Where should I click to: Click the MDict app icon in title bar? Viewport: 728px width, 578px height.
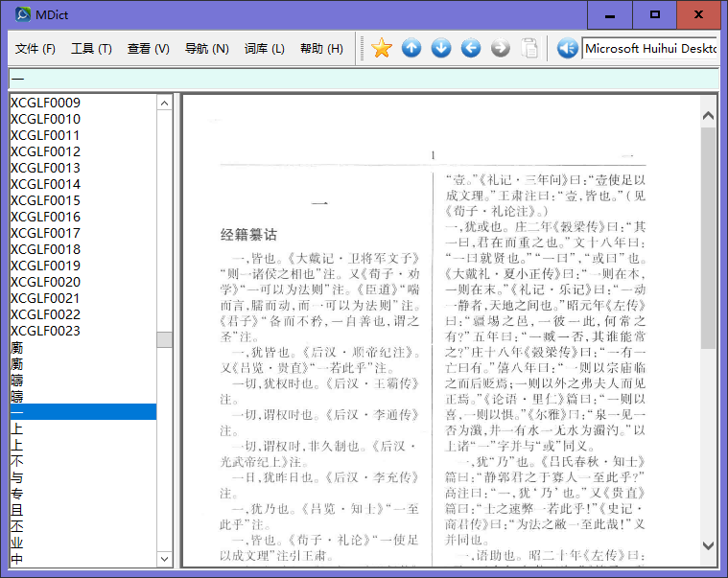click(x=22, y=14)
